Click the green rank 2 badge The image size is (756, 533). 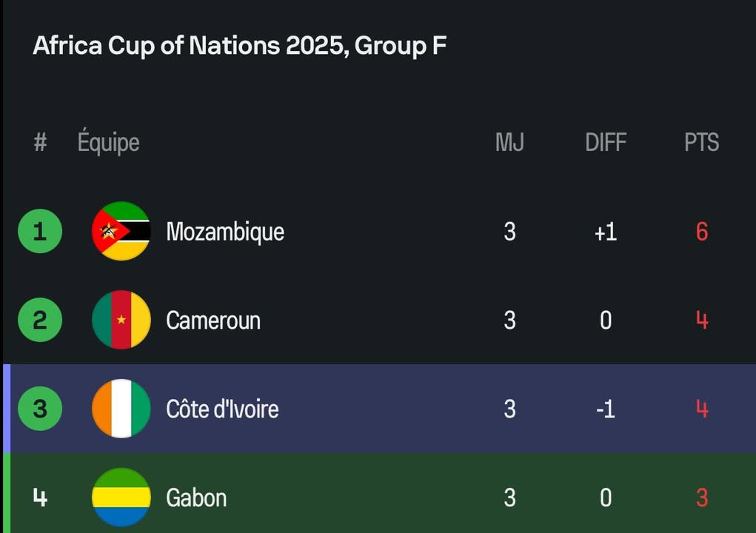click(x=40, y=320)
